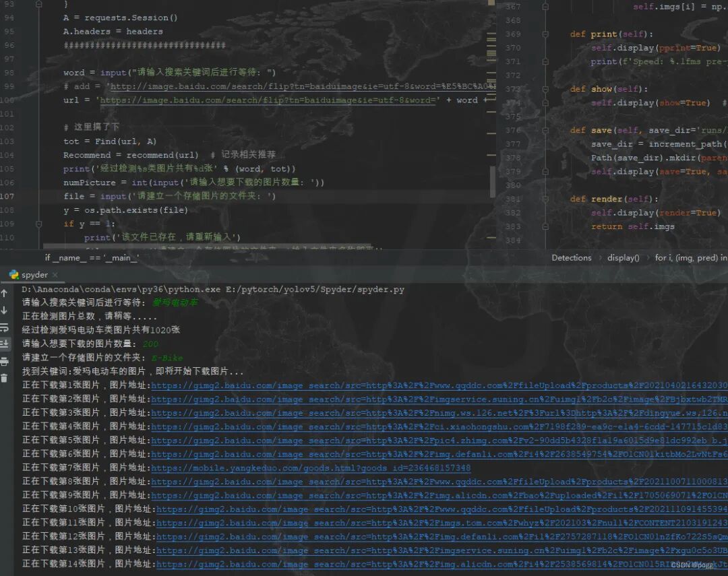Open image URL for download number 12

[442, 536]
